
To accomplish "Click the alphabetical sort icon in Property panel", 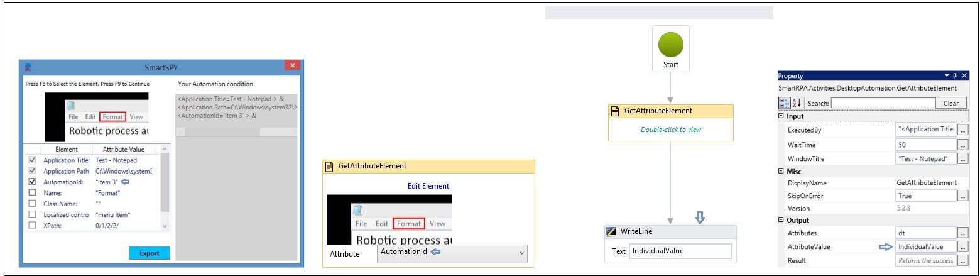I will pyautogui.click(x=795, y=103).
